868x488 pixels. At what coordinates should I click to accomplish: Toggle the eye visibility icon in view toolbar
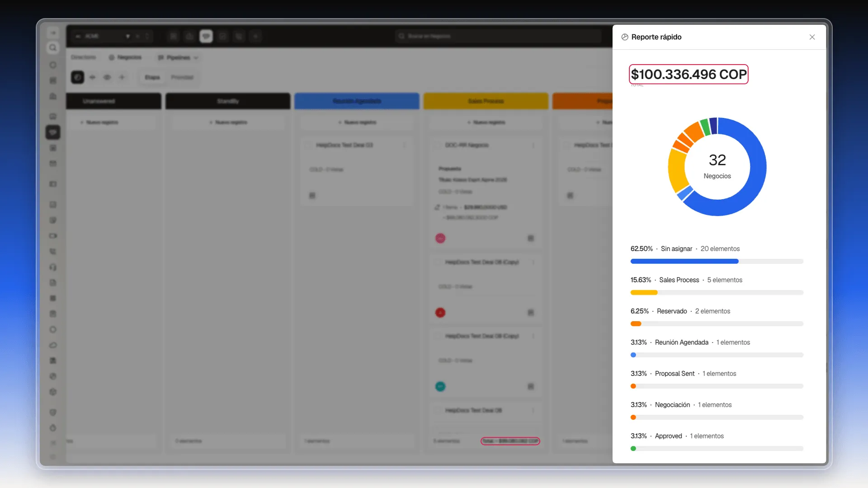(107, 77)
